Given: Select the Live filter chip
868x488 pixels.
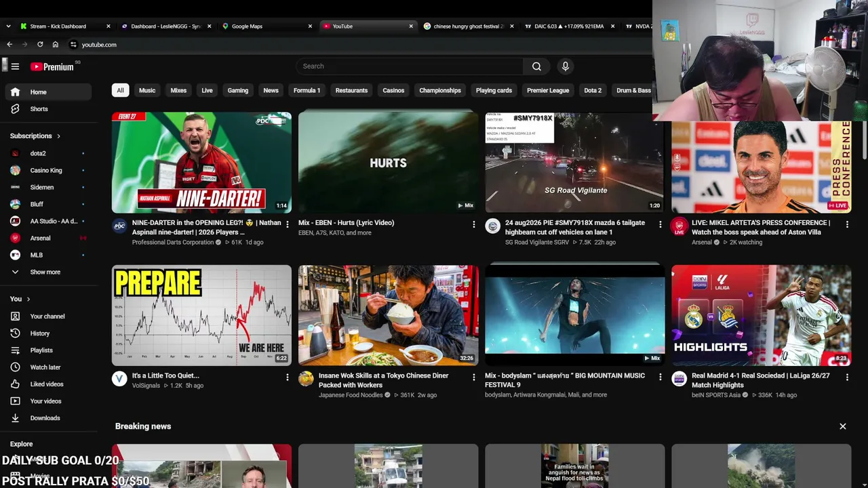Looking at the screenshot, I should coord(207,90).
